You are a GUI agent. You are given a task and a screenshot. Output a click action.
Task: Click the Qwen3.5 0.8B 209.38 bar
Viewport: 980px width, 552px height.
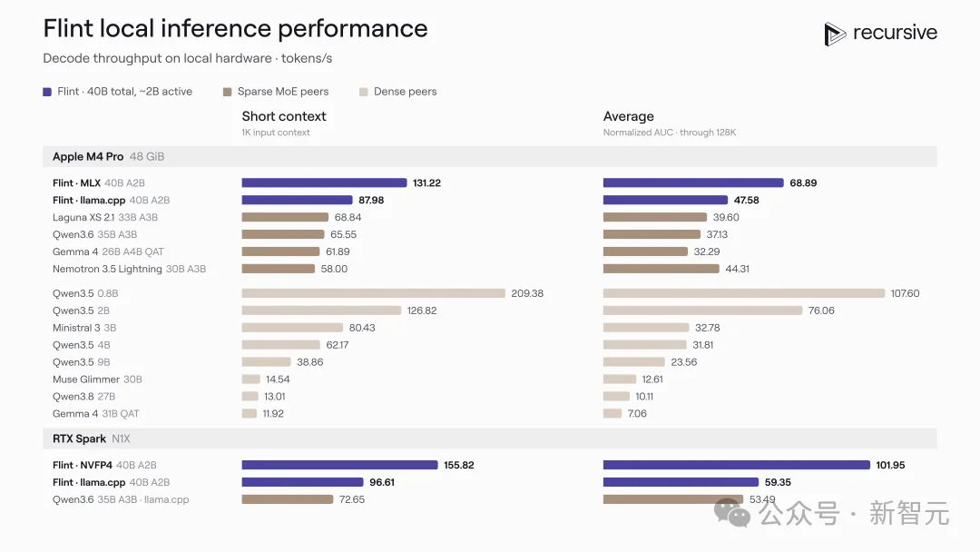[373, 293]
